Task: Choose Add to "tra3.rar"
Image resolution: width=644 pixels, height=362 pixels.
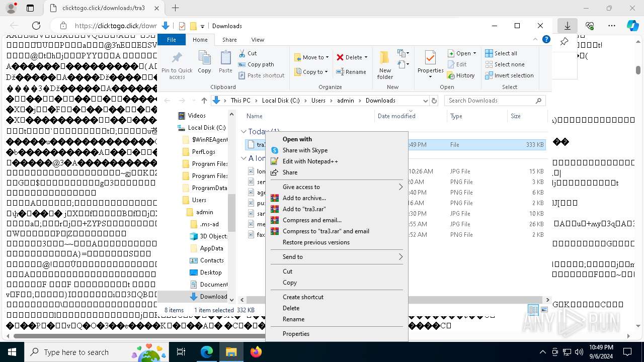Action: tap(337, 209)
